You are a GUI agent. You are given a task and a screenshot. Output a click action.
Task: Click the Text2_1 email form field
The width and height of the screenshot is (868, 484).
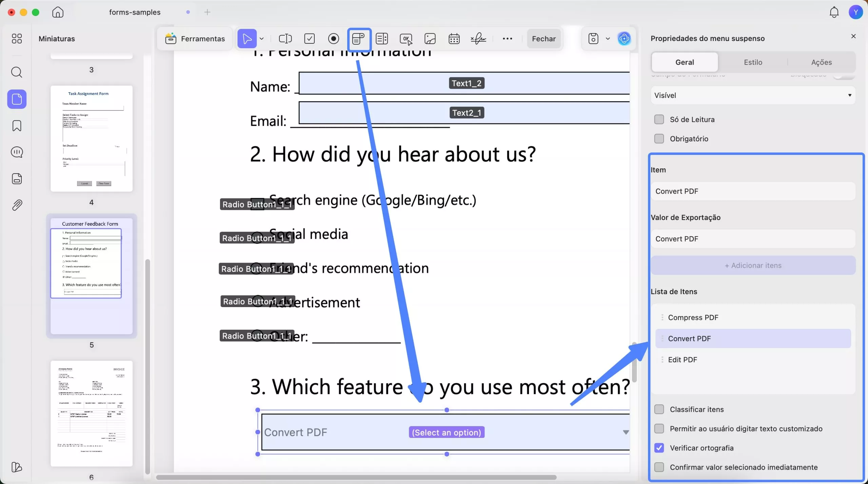pos(464,113)
